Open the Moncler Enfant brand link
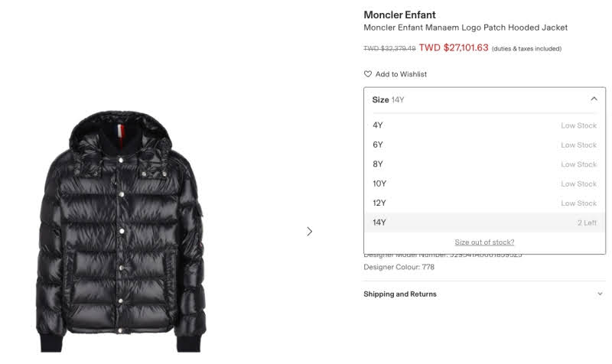This screenshot has height=364, width=612. 399,15
